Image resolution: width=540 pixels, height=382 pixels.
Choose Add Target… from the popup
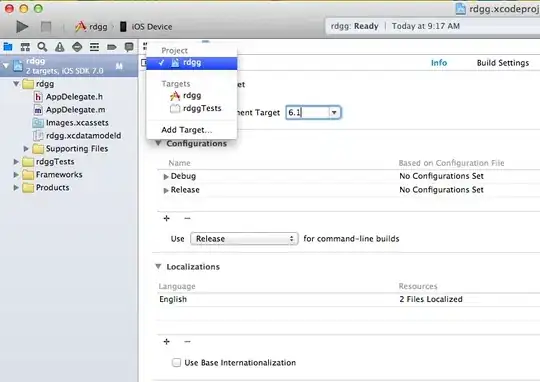click(x=187, y=130)
